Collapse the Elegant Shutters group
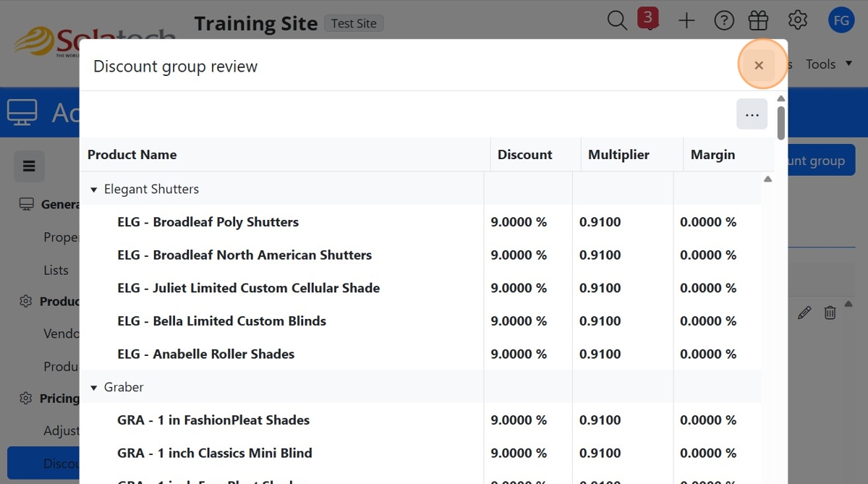868x484 pixels. click(93, 190)
